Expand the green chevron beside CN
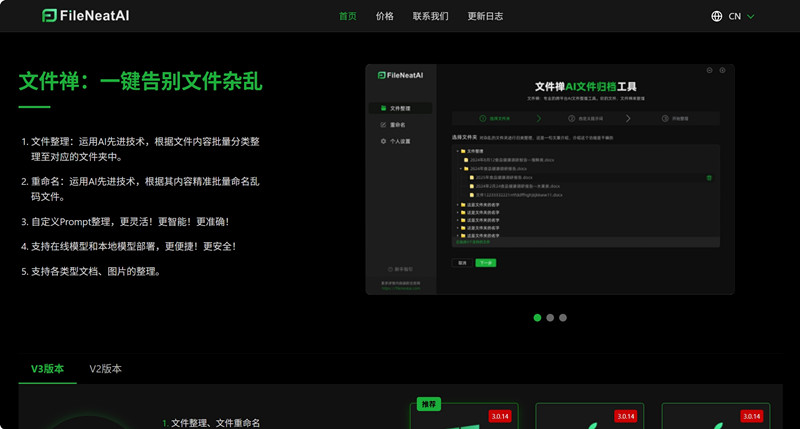 (x=751, y=16)
